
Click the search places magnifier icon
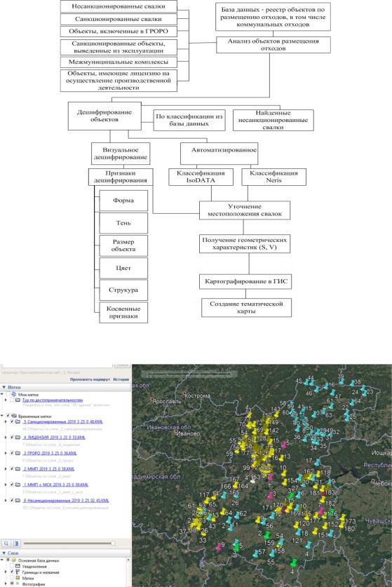click(x=6, y=544)
